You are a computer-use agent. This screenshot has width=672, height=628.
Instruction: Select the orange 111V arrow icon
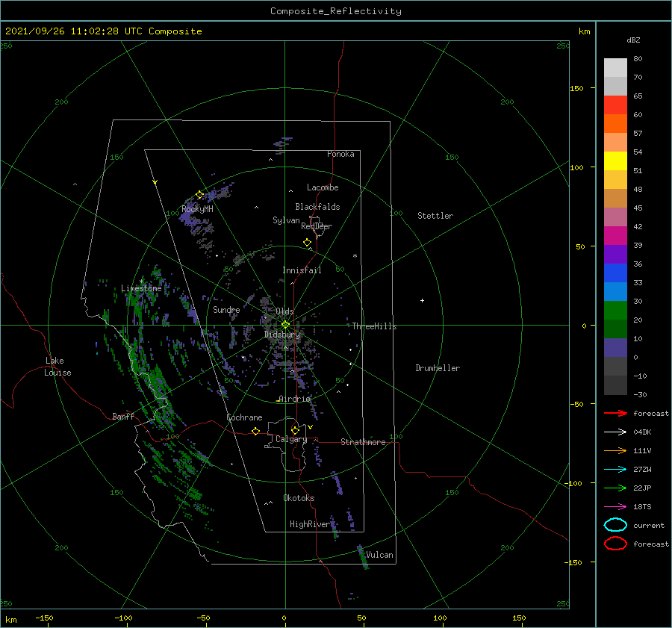(615, 450)
